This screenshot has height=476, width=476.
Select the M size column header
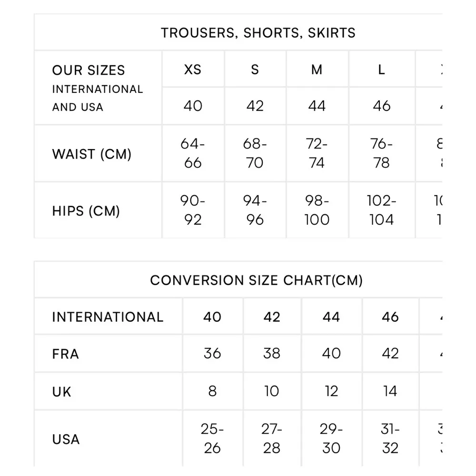(x=317, y=69)
